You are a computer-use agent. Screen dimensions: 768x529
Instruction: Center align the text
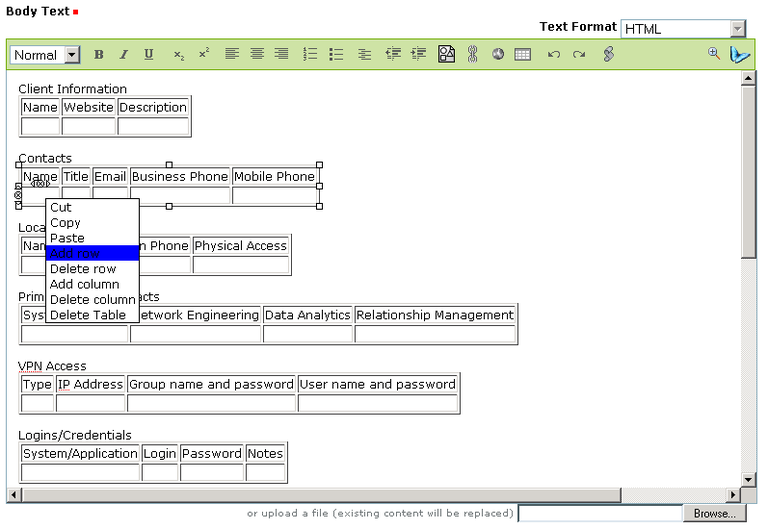coord(257,55)
